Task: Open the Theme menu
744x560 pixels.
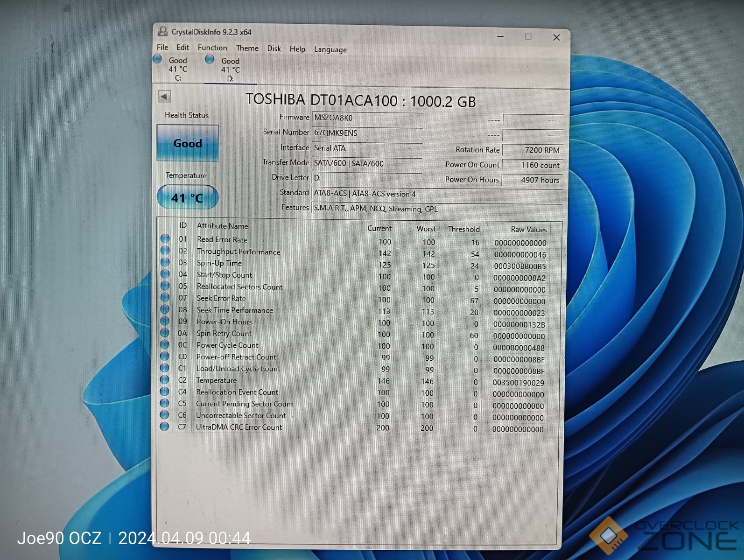Action: click(247, 48)
